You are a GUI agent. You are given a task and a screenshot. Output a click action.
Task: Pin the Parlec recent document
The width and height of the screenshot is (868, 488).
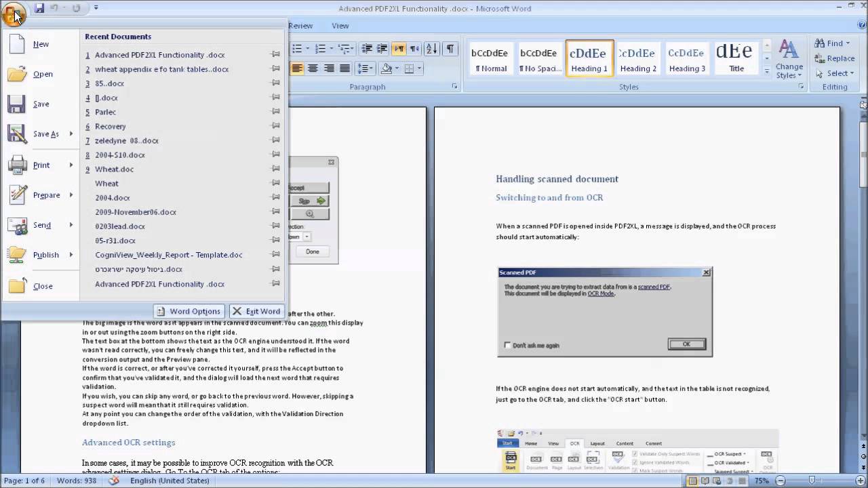coord(275,112)
